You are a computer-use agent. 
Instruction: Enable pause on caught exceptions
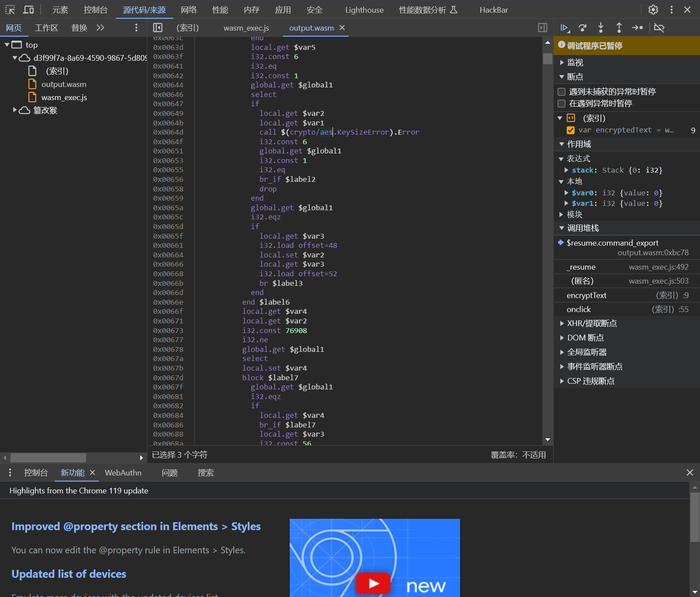click(561, 104)
